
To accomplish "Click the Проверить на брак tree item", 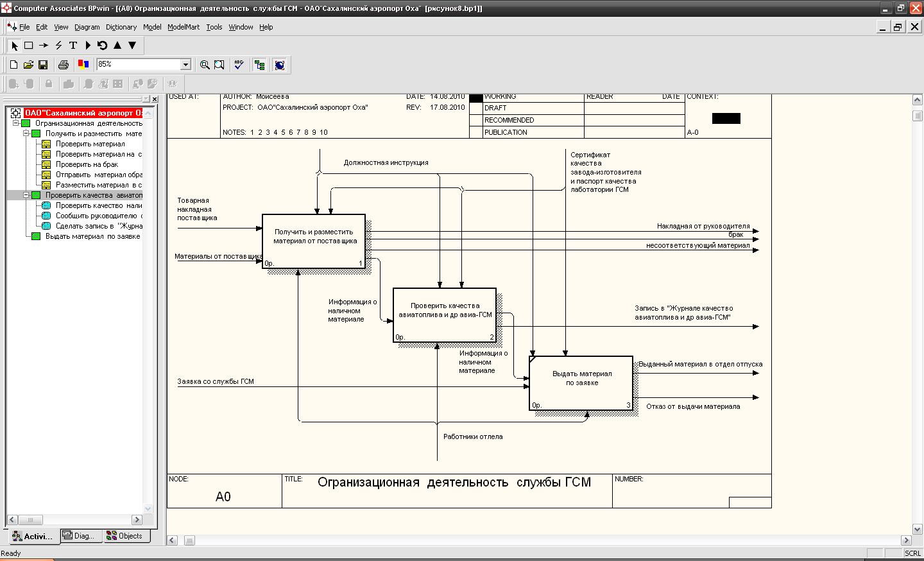I will pos(87,164).
